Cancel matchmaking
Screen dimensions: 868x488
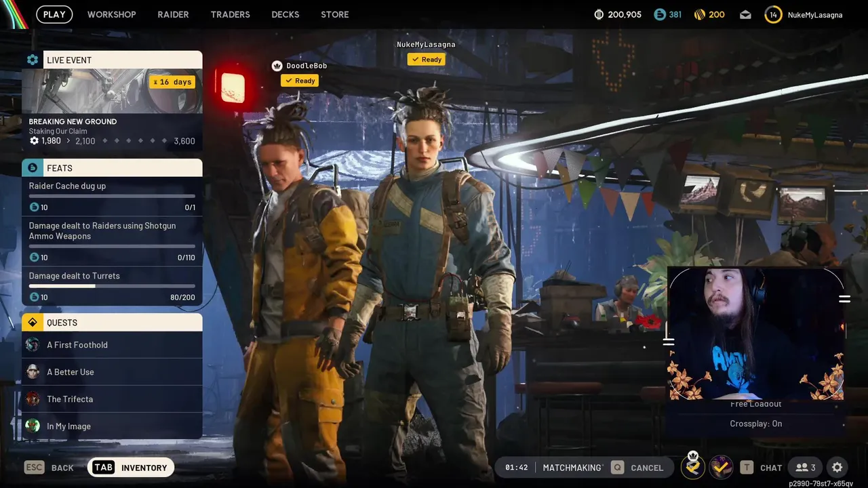(637, 468)
